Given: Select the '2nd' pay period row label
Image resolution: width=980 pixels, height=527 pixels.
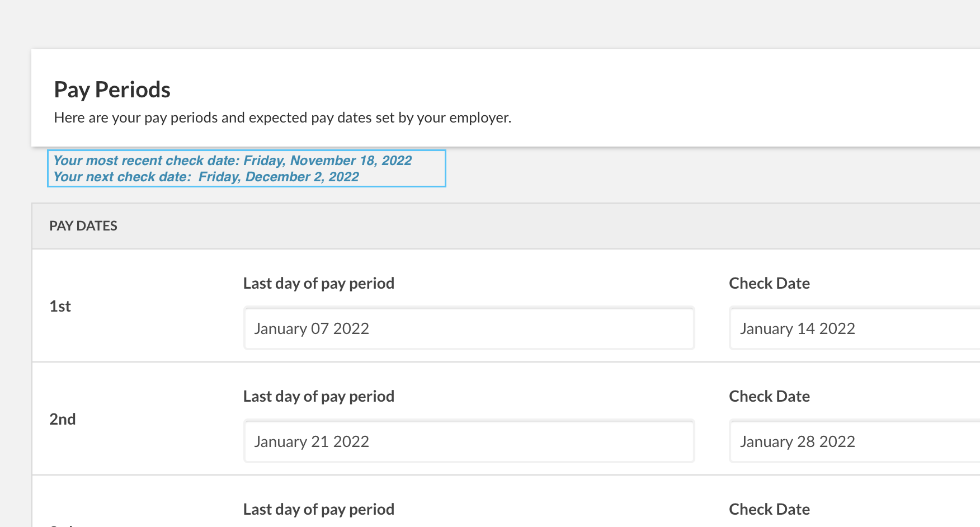Looking at the screenshot, I should point(63,420).
